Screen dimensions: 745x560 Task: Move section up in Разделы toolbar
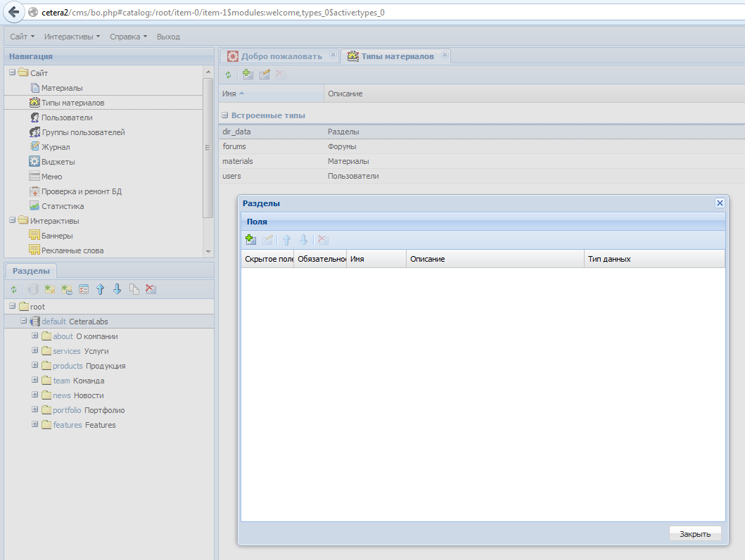pyautogui.click(x=101, y=289)
